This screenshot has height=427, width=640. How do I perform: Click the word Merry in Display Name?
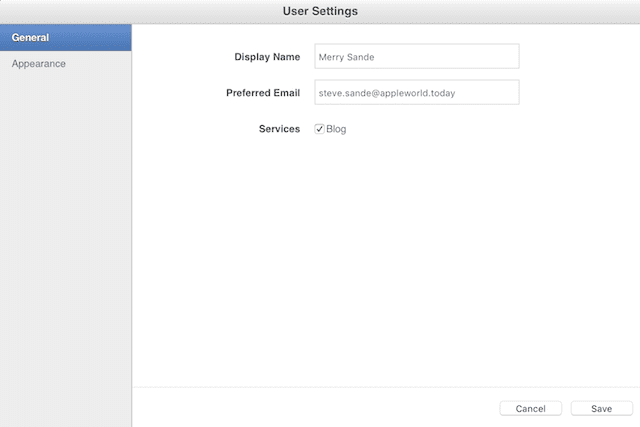[331, 57]
